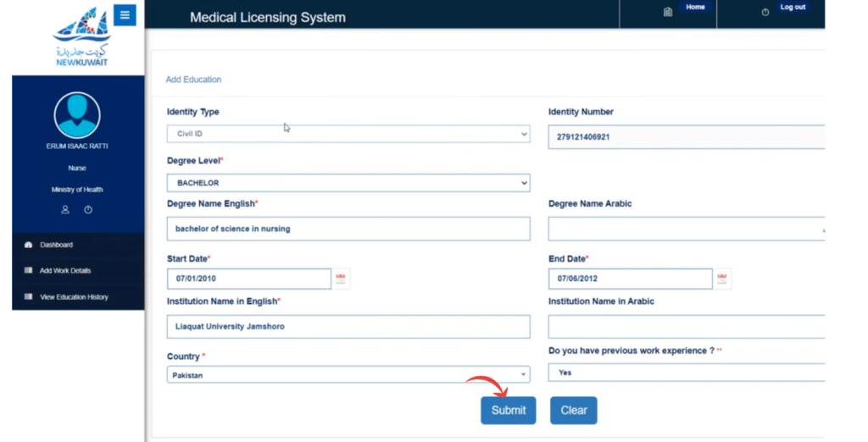Open the previous work experience dropdown
Viewport: 868px width, 442px height.
[687, 373]
